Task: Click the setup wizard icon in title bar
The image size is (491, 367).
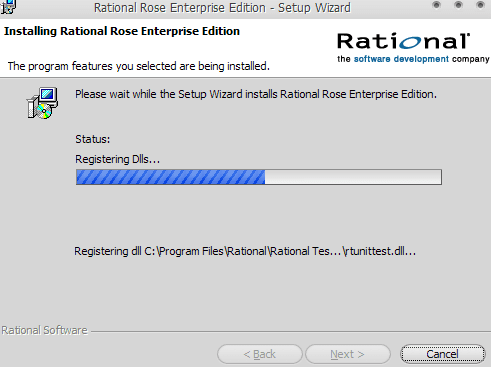Action: coord(7,7)
